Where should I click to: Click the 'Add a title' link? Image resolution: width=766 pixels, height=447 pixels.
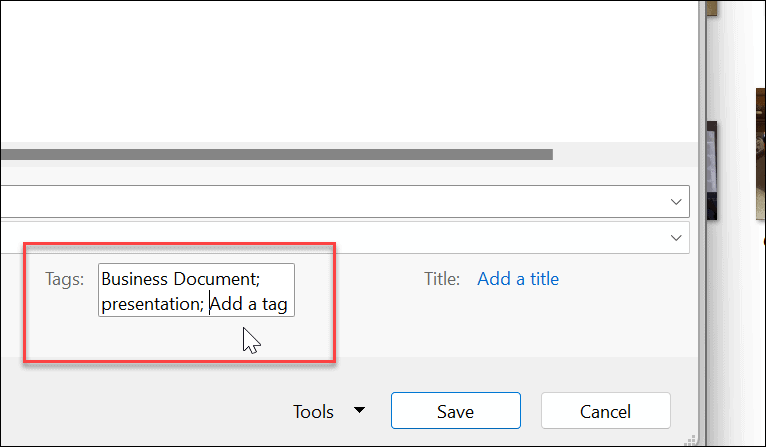(518, 279)
